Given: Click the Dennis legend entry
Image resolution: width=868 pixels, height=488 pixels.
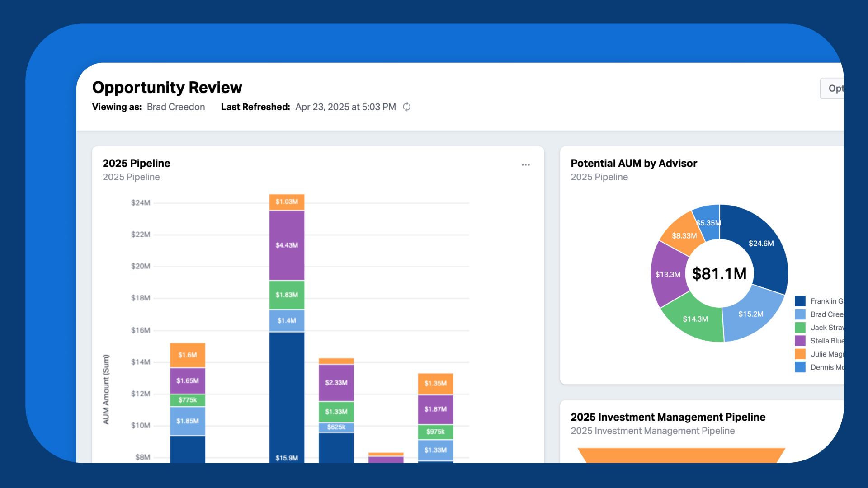Looking at the screenshot, I should pyautogui.click(x=826, y=367).
